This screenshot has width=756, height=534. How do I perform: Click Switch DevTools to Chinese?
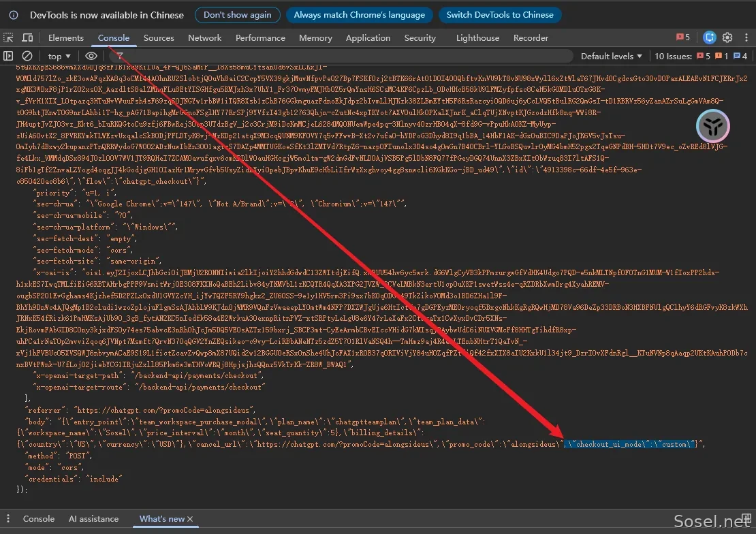(499, 15)
